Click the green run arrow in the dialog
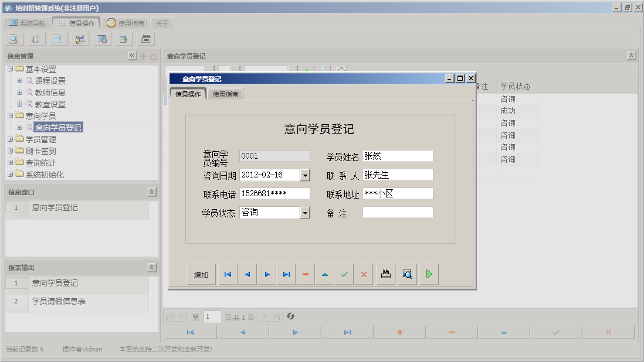 pyautogui.click(x=429, y=274)
